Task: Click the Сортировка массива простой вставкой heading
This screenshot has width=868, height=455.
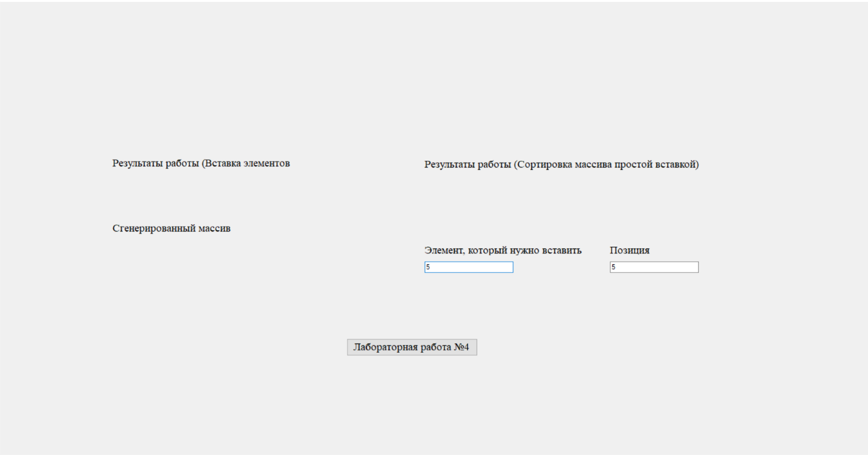Action: tap(561, 165)
